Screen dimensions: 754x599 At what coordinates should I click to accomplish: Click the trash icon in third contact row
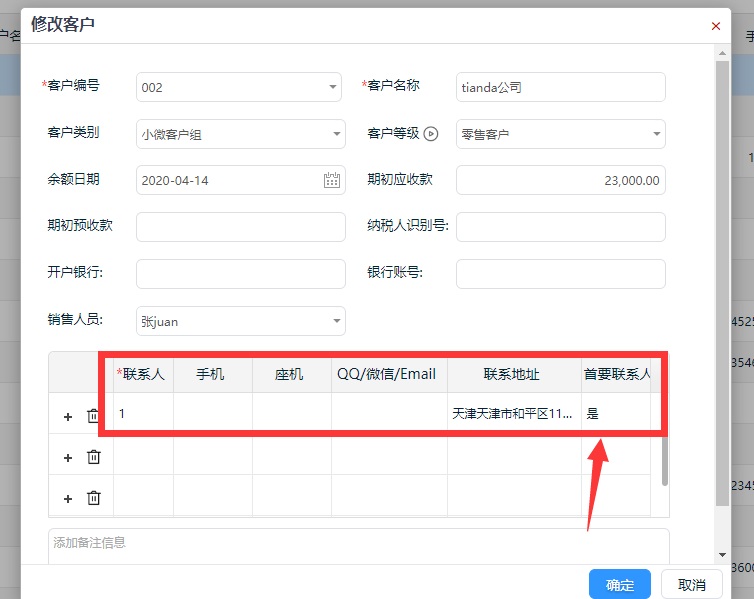(93, 498)
